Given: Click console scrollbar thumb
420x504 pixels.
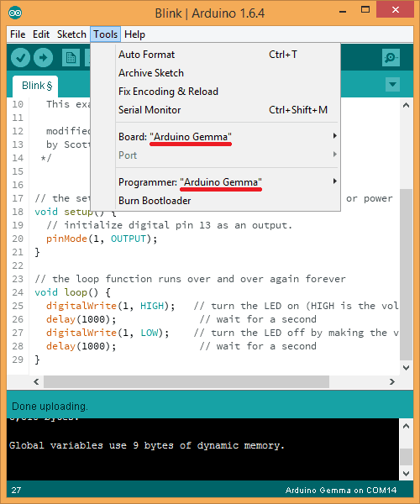Looking at the screenshot, I should coord(407,457).
